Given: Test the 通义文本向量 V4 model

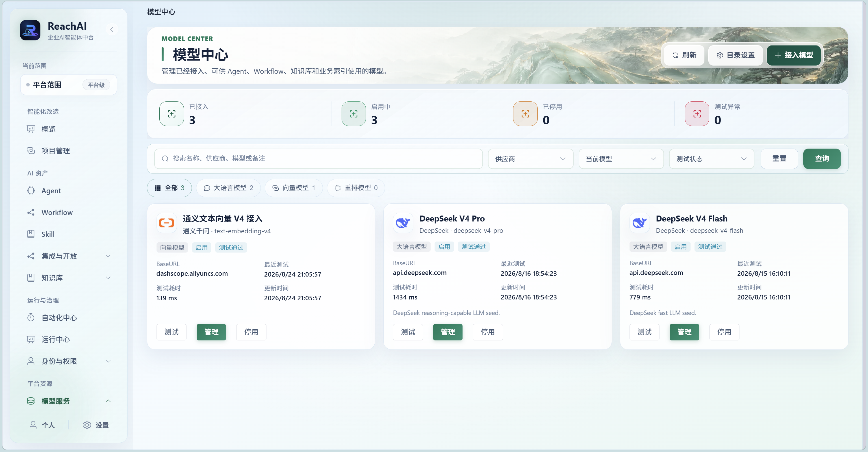Looking at the screenshot, I should [171, 332].
